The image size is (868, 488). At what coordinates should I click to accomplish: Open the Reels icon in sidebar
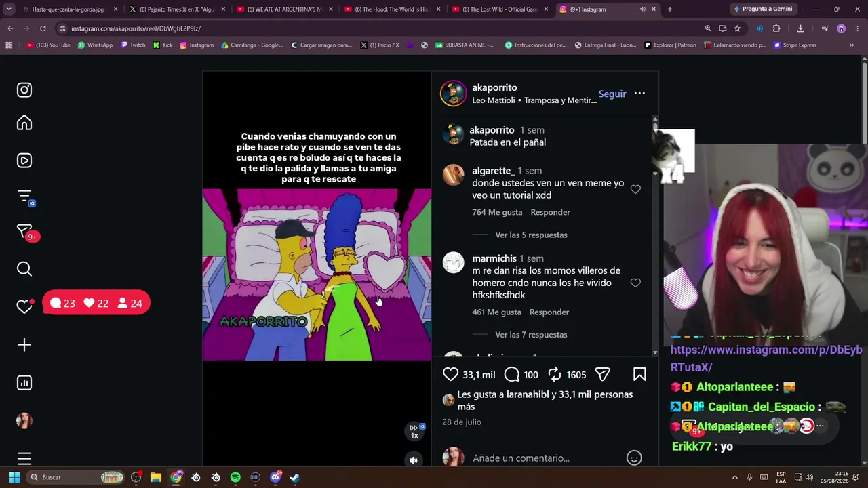click(x=24, y=161)
